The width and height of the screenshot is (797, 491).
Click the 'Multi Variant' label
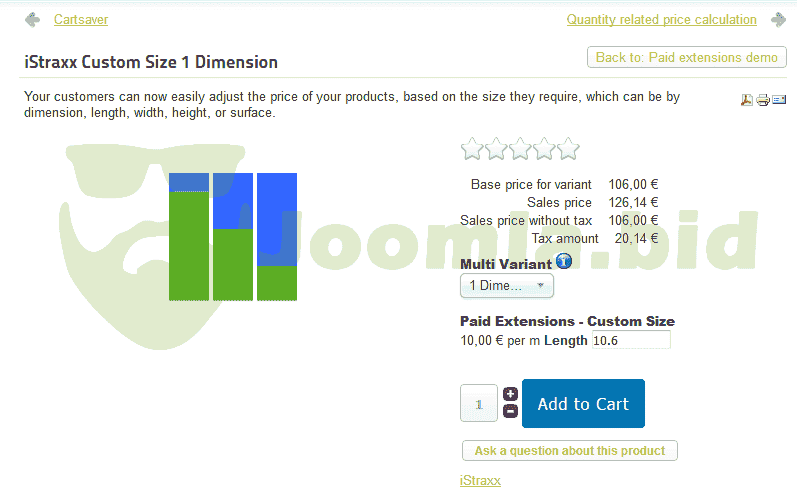pos(506,264)
